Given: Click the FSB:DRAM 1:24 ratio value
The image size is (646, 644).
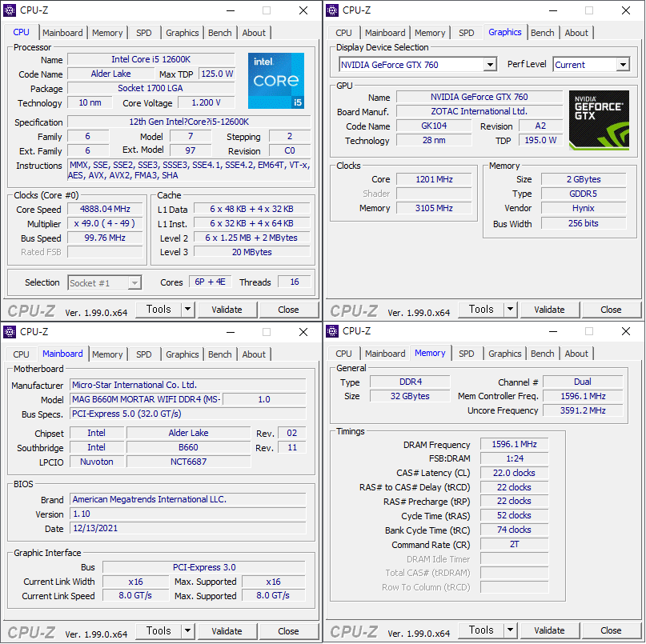Looking at the screenshot, I should (x=514, y=458).
